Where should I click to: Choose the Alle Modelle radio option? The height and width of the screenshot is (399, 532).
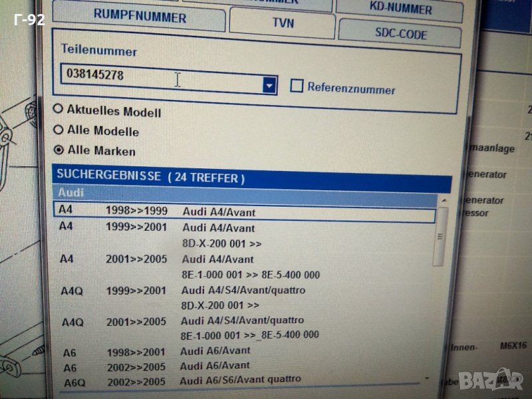pyautogui.click(x=59, y=129)
